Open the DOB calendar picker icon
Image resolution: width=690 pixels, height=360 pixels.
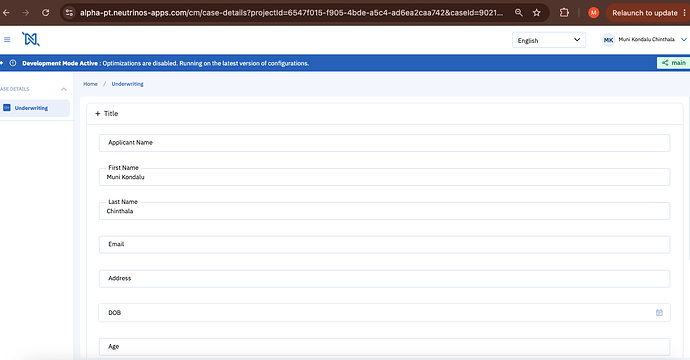click(x=659, y=312)
